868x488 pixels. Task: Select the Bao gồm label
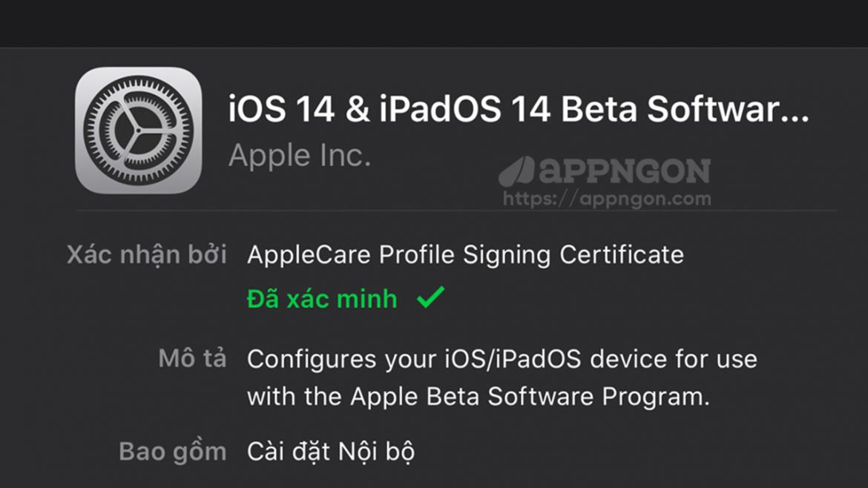pyautogui.click(x=172, y=451)
